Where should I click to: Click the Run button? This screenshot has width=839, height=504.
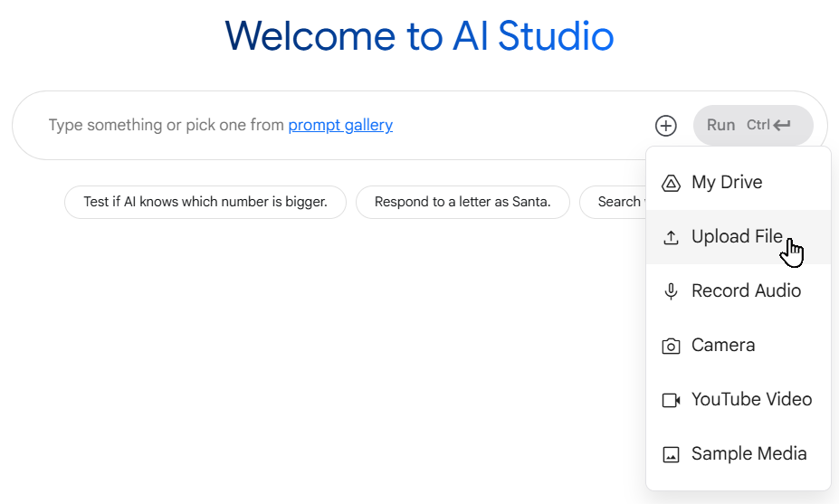753,125
